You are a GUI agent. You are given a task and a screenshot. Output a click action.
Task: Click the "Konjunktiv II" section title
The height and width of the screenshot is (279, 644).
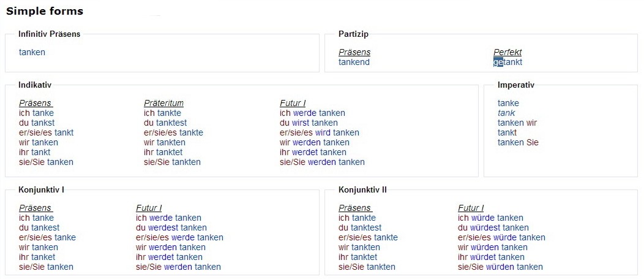(362, 189)
